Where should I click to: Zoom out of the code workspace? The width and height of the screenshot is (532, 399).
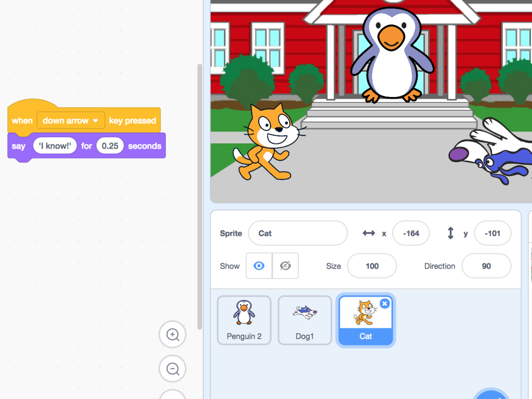tap(172, 369)
